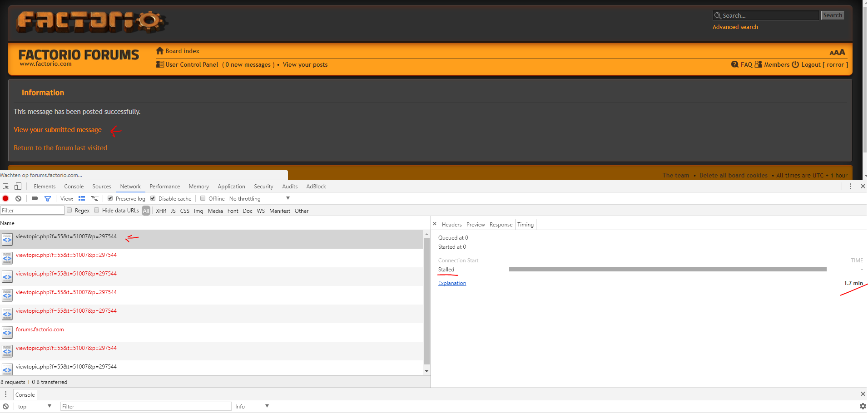Open the AdBlock tab
The image size is (868, 413).
coord(316,187)
